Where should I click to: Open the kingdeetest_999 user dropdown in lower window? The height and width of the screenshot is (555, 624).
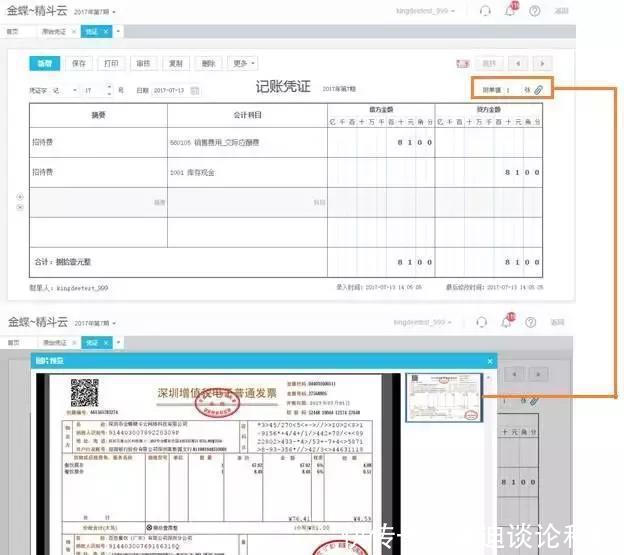(x=423, y=322)
